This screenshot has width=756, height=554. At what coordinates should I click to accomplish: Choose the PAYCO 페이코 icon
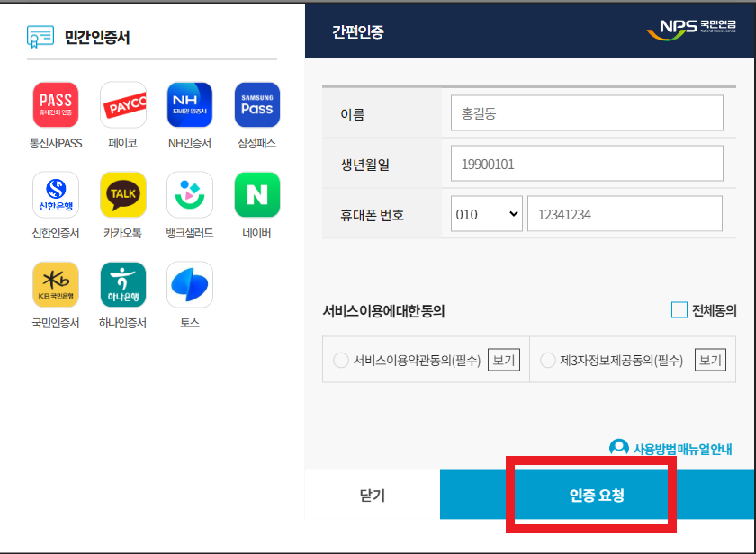123,104
